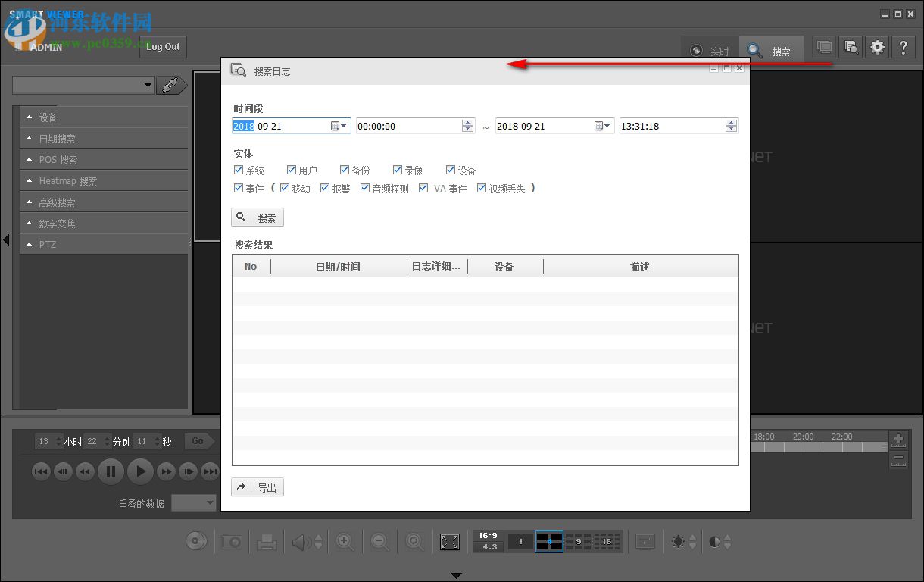924x582 pixels.
Task: Open full screen mode via expand icon
Action: click(x=450, y=541)
